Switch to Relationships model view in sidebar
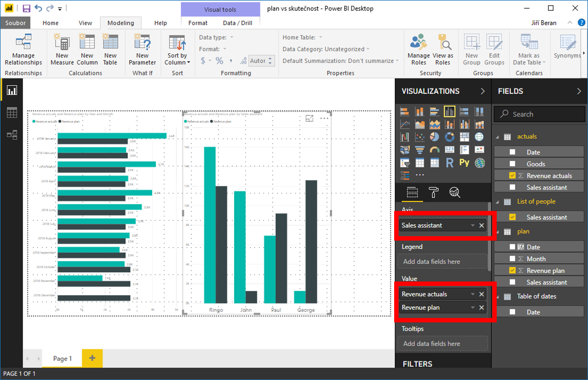This screenshot has width=588, height=380. [x=12, y=135]
